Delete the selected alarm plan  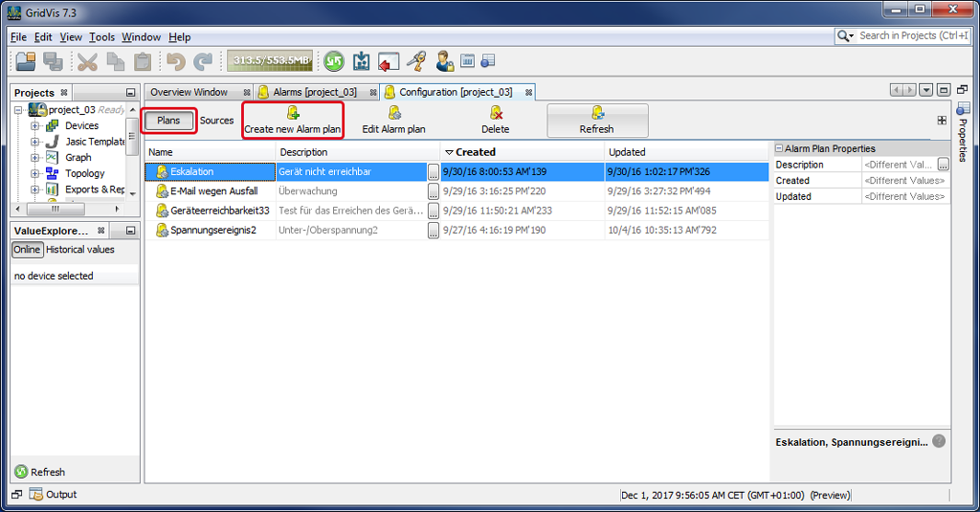click(x=495, y=121)
